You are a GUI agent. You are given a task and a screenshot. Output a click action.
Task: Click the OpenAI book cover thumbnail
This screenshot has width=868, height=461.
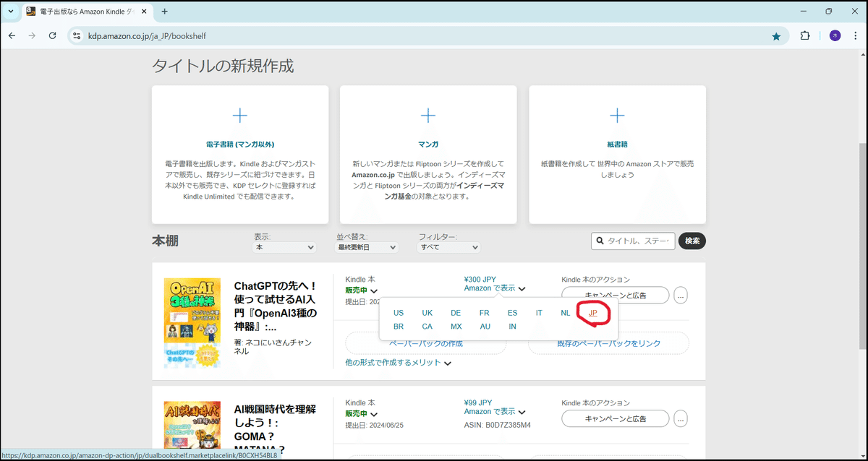coord(192,323)
